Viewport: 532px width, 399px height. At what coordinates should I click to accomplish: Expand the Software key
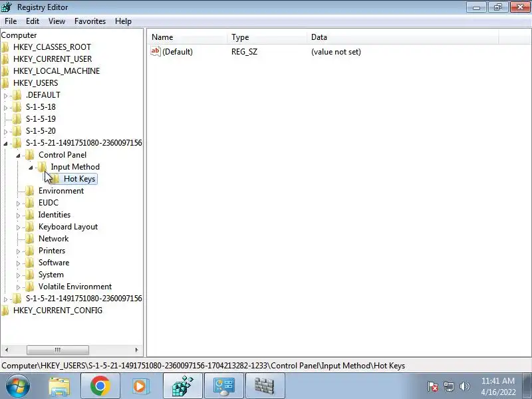tap(18, 263)
